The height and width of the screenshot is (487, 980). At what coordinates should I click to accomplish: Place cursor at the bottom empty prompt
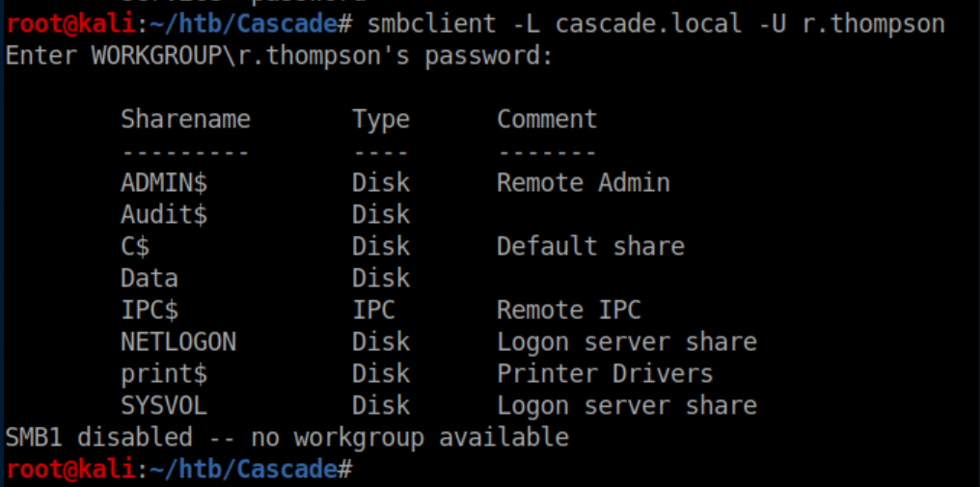[x=365, y=469]
